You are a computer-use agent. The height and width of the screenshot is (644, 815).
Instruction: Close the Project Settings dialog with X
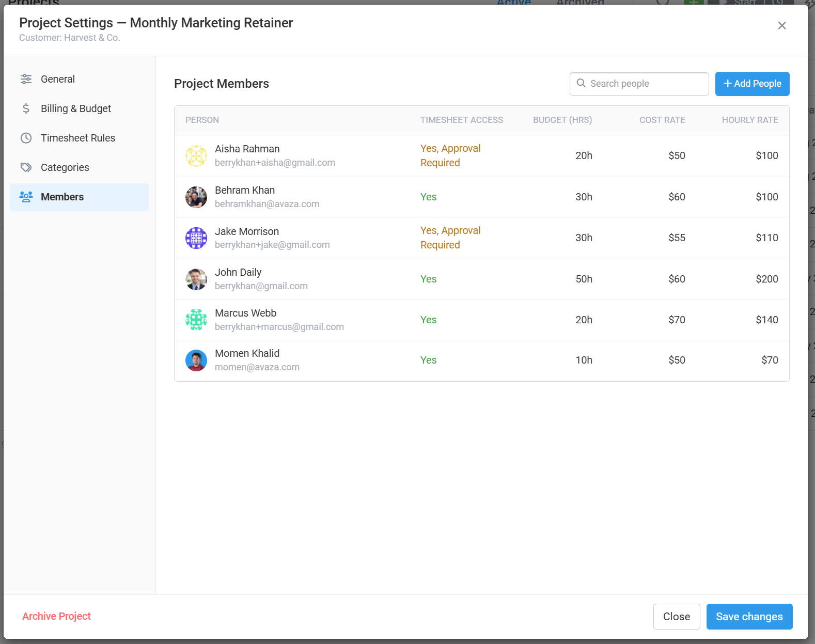[x=782, y=26]
